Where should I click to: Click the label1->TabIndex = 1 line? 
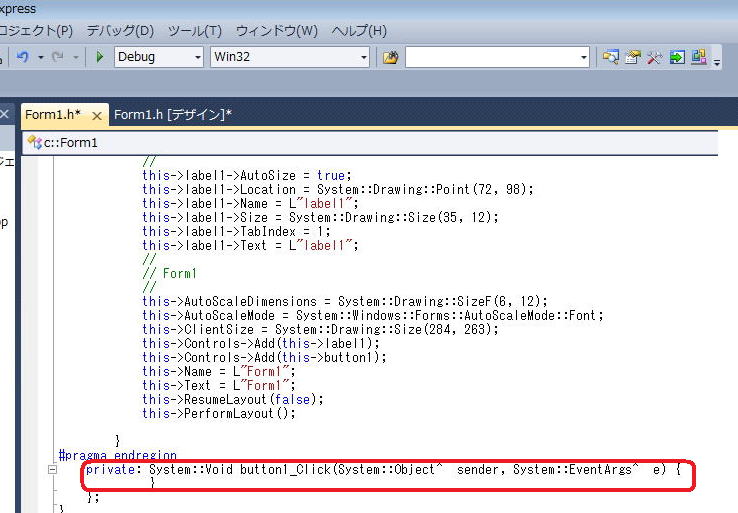tap(236, 232)
